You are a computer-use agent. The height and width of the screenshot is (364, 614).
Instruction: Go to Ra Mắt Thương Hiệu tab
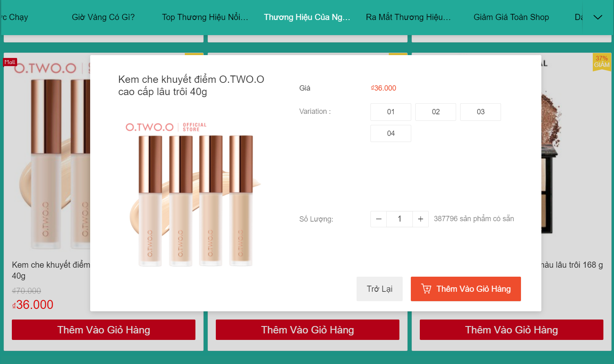pyautogui.click(x=408, y=17)
